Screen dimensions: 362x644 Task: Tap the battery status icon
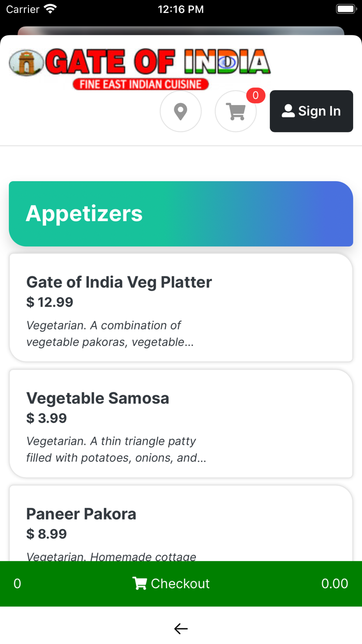(345, 9)
